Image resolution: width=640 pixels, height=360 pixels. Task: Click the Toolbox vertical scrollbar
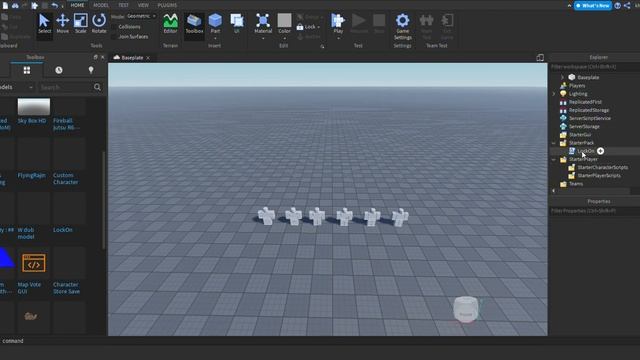pos(104,200)
